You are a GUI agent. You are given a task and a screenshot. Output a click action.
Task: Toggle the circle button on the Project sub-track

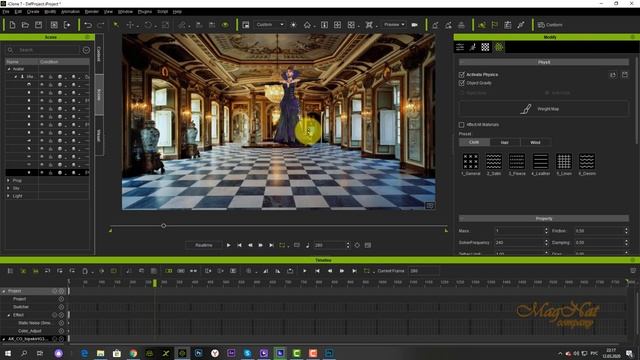[x=61, y=299]
